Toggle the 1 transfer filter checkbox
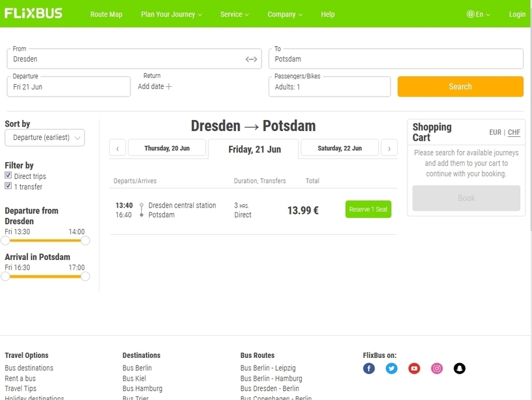532x400 pixels. [8, 186]
